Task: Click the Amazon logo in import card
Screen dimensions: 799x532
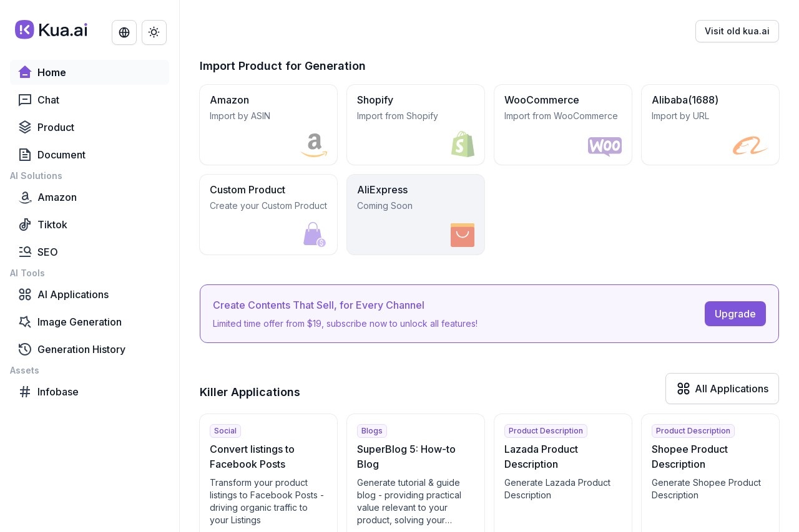Action: point(314,145)
